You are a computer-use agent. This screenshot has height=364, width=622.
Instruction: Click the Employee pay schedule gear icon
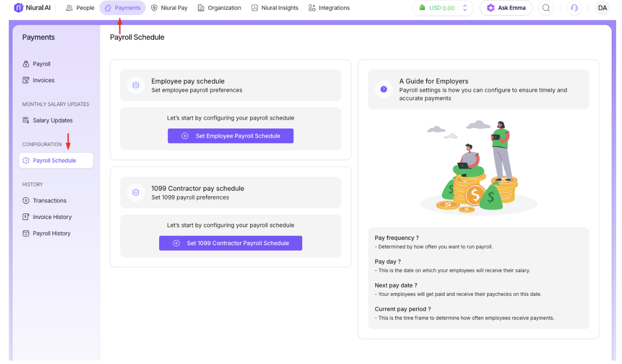[136, 85]
